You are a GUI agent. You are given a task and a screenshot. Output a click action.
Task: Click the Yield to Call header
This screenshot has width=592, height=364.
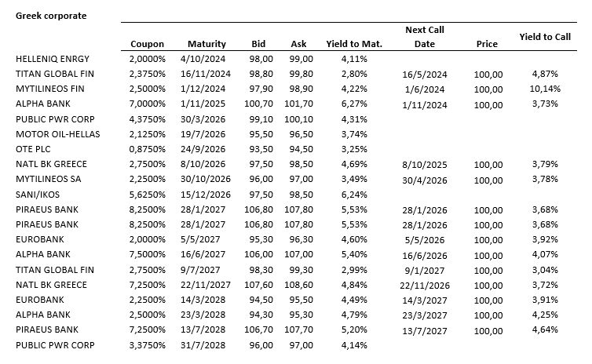(545, 37)
